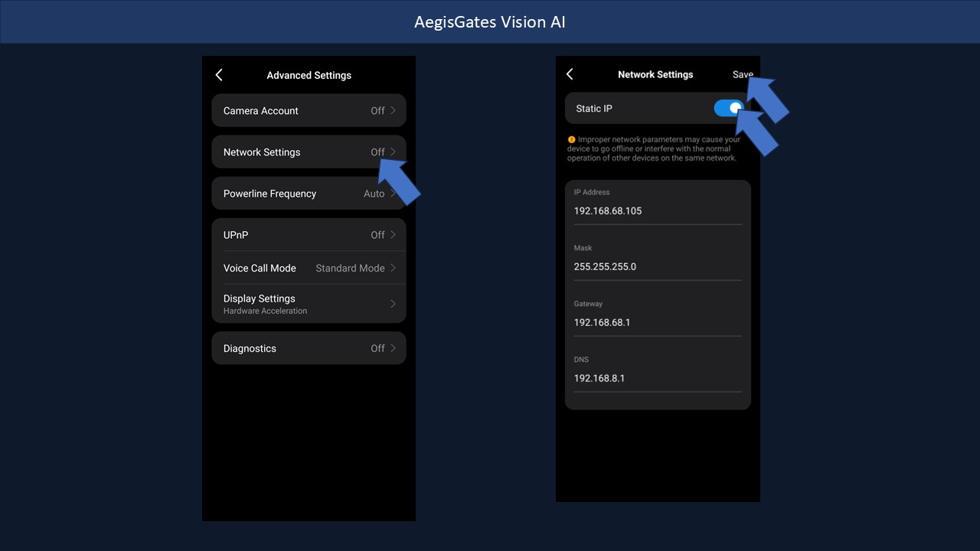
Task: Click the AegisGates Vision AI heading
Action: point(490,21)
